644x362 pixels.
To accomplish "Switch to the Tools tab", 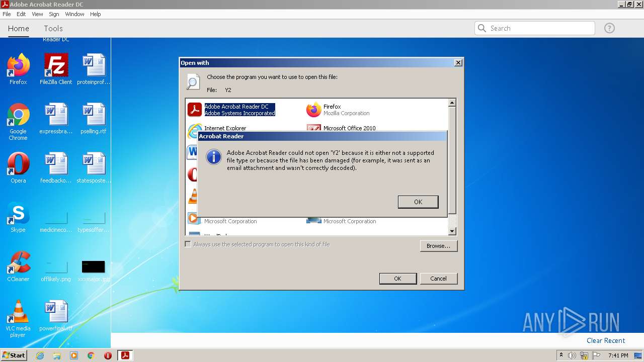I will pyautogui.click(x=53, y=29).
